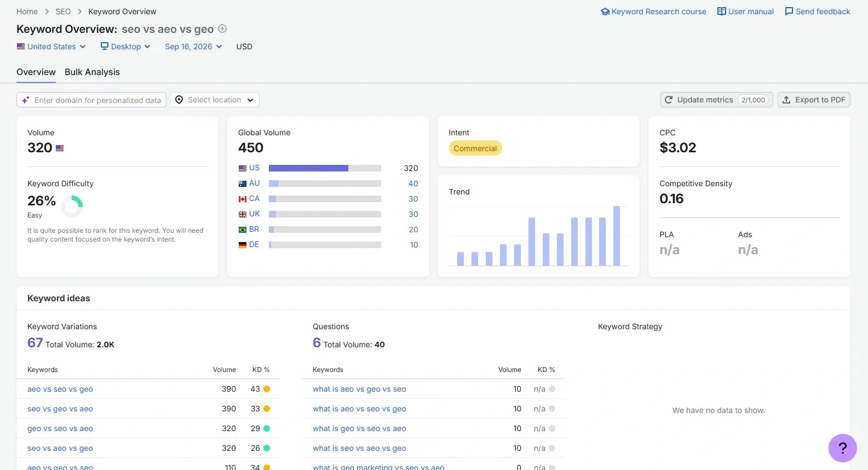This screenshot has width=868, height=470.
Task: Click the Export to PDF button
Action: [x=814, y=100]
